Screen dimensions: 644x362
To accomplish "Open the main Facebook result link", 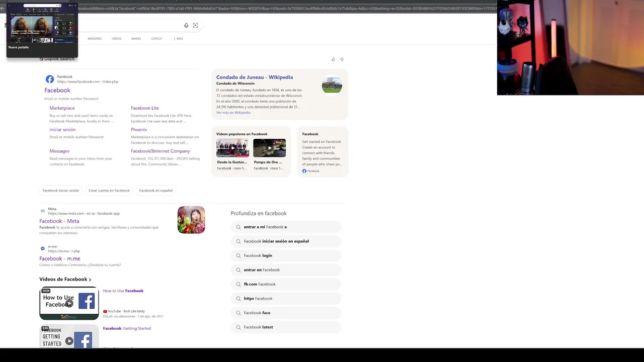I will (57, 90).
